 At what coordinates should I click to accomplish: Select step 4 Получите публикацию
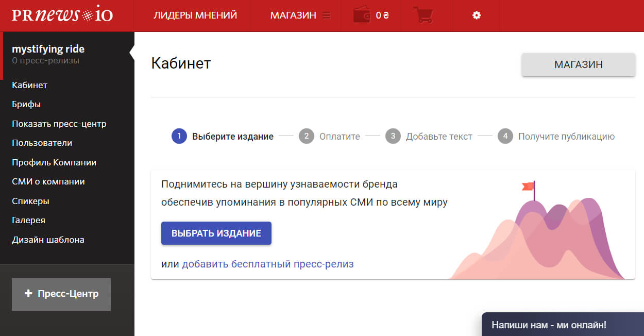coord(556,137)
